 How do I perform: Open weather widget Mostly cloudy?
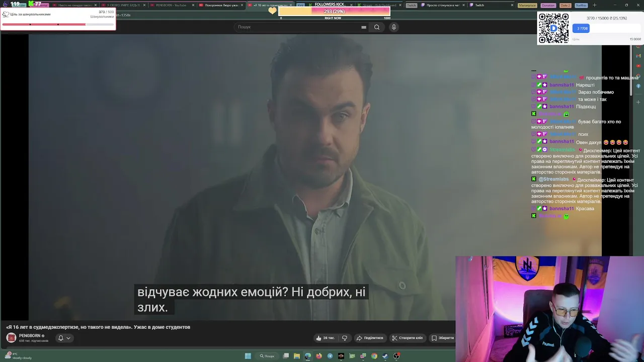pyautogui.click(x=18, y=356)
